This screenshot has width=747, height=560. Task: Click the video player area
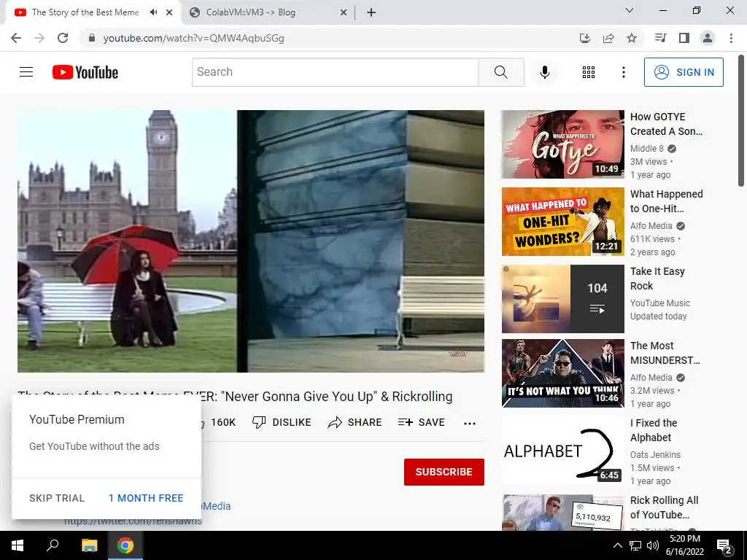click(251, 241)
